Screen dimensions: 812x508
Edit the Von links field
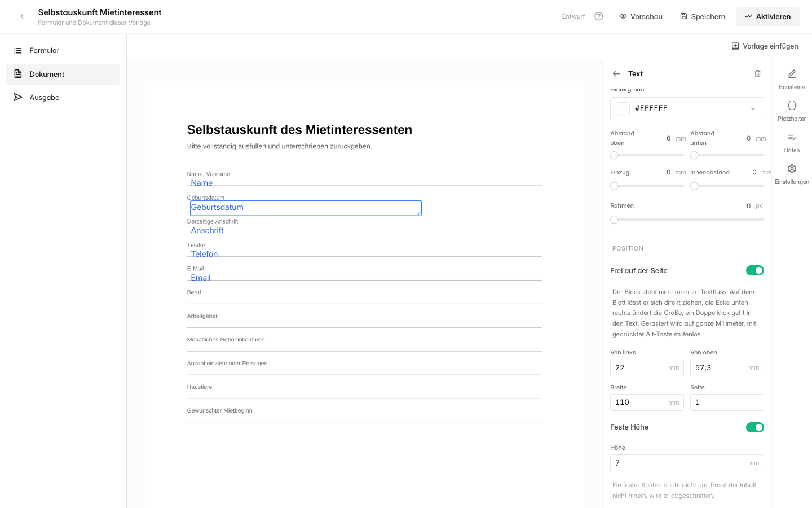point(647,368)
